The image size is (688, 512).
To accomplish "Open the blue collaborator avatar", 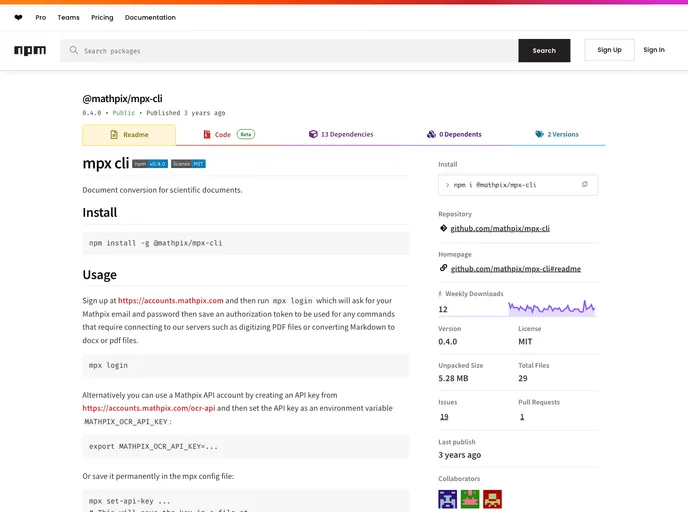I will pos(448,499).
